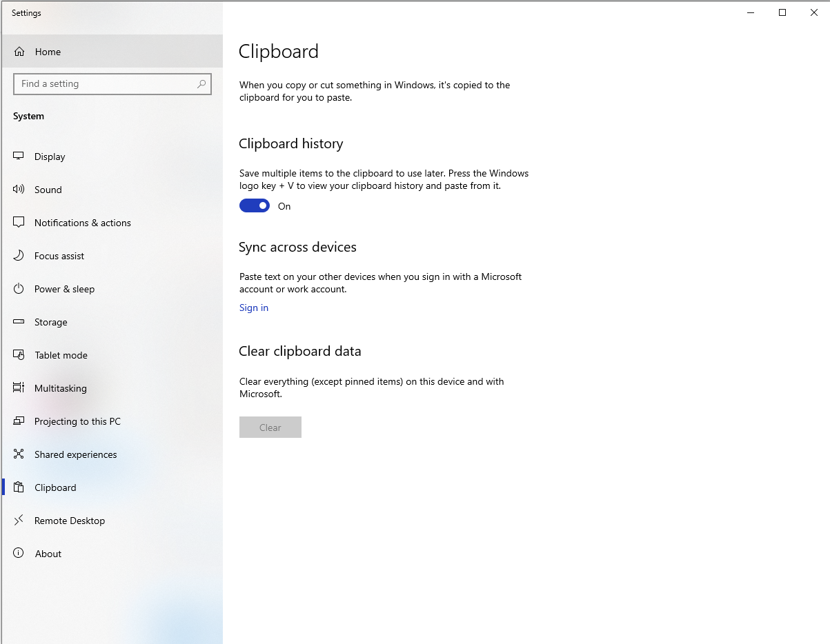This screenshot has height=644, width=830.
Task: Click the Shared experiences icon
Action: (19, 454)
